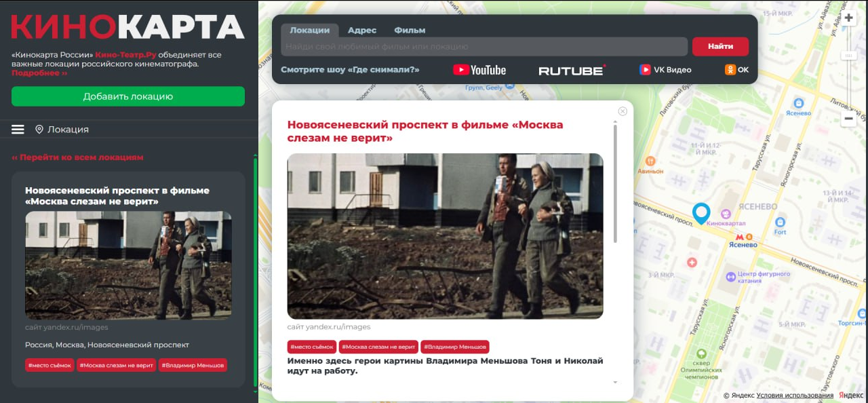Click the Локация label in sidebar
The height and width of the screenshot is (403, 868).
[68, 130]
